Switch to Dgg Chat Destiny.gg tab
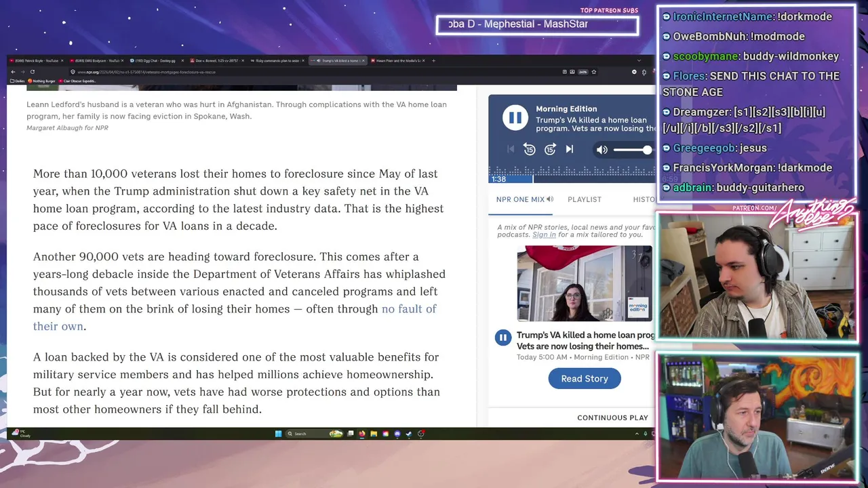 pyautogui.click(x=156, y=60)
